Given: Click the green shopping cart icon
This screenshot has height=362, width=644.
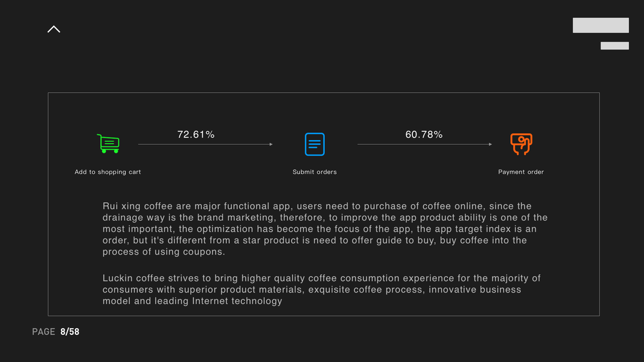Looking at the screenshot, I should point(108,144).
